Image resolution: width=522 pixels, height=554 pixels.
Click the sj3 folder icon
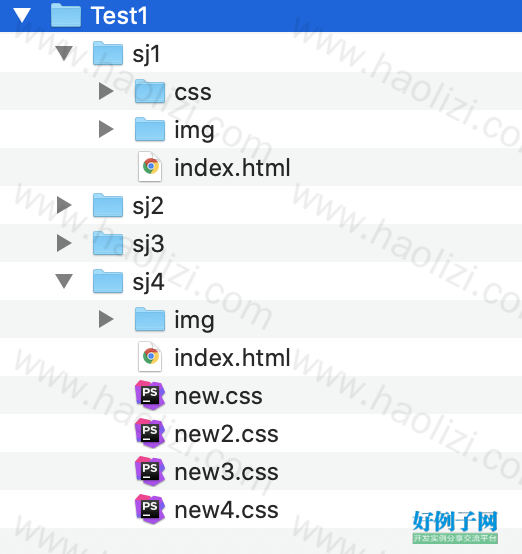click(x=108, y=243)
